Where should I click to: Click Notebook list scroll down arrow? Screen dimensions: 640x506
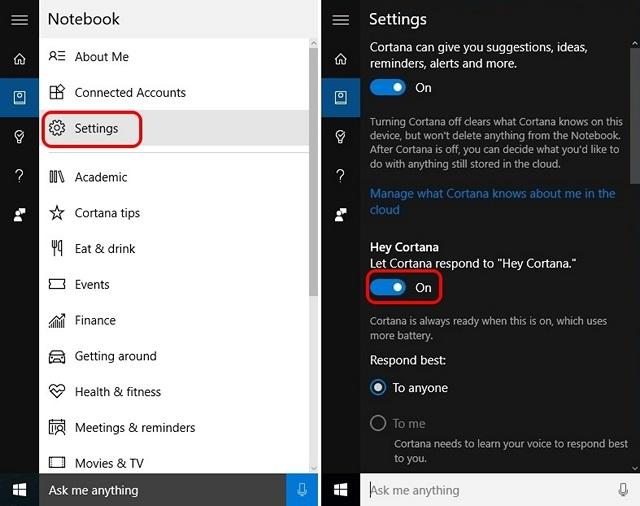[x=313, y=468]
